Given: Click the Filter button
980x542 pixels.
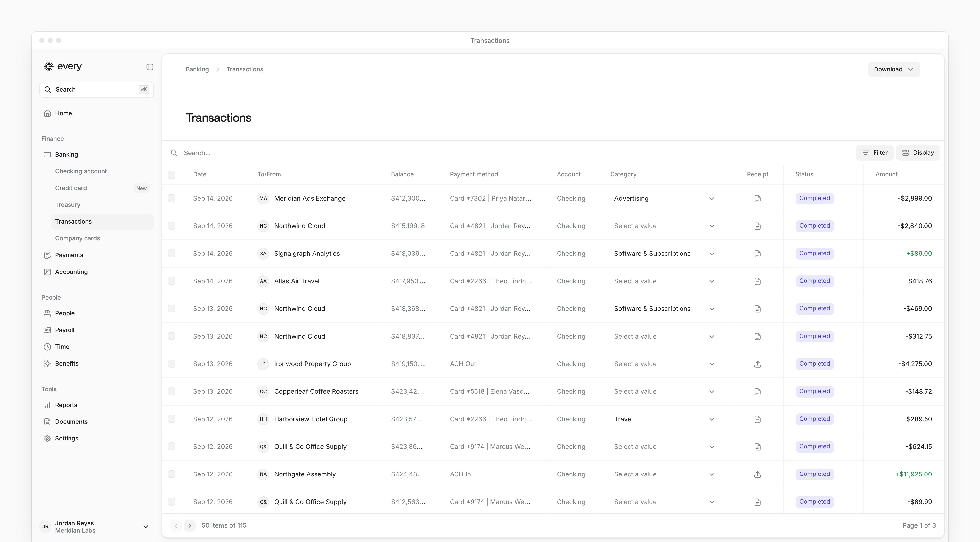Looking at the screenshot, I should pyautogui.click(x=874, y=152).
